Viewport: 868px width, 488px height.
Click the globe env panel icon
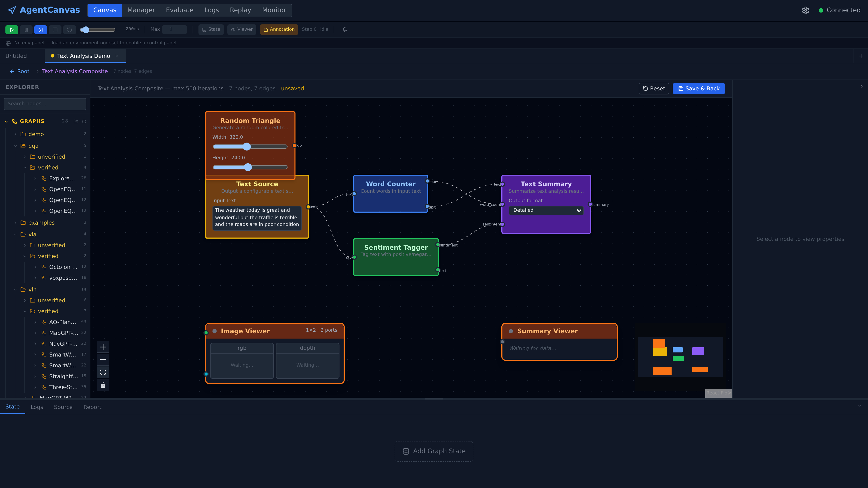coord(8,43)
